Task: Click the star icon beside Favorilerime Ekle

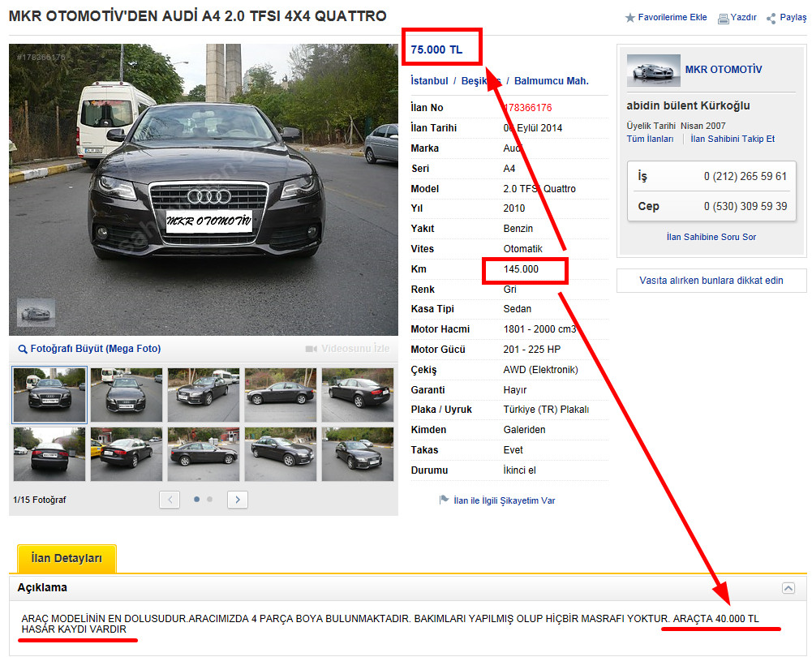Action: 629,18
